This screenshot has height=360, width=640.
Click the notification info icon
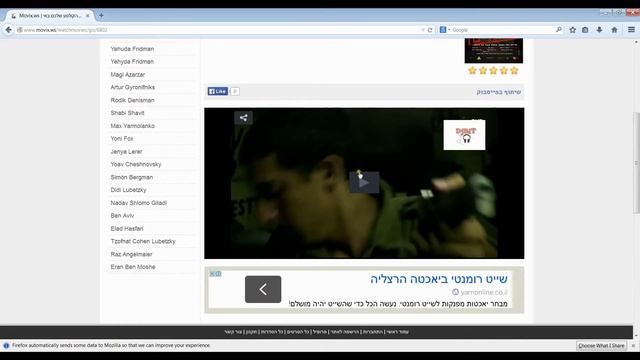point(6,346)
